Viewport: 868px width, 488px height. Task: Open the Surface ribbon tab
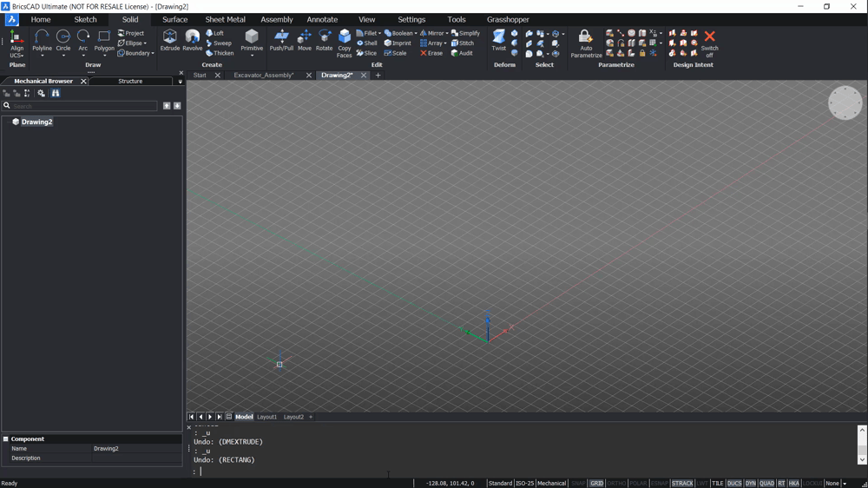[x=175, y=19]
